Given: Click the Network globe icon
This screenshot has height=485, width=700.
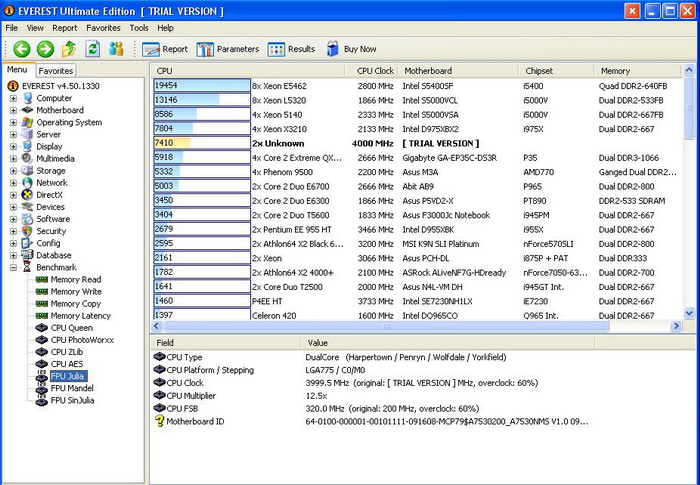Looking at the screenshot, I should [27, 182].
